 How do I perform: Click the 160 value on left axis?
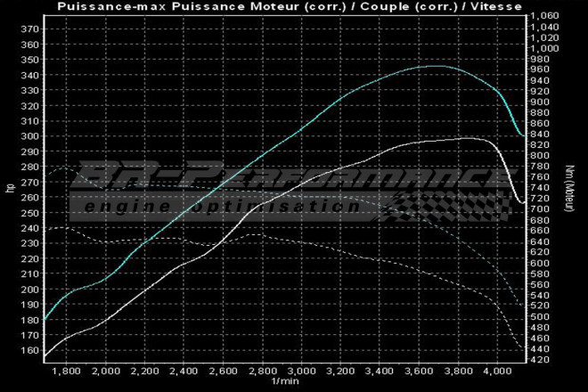[x=29, y=349]
